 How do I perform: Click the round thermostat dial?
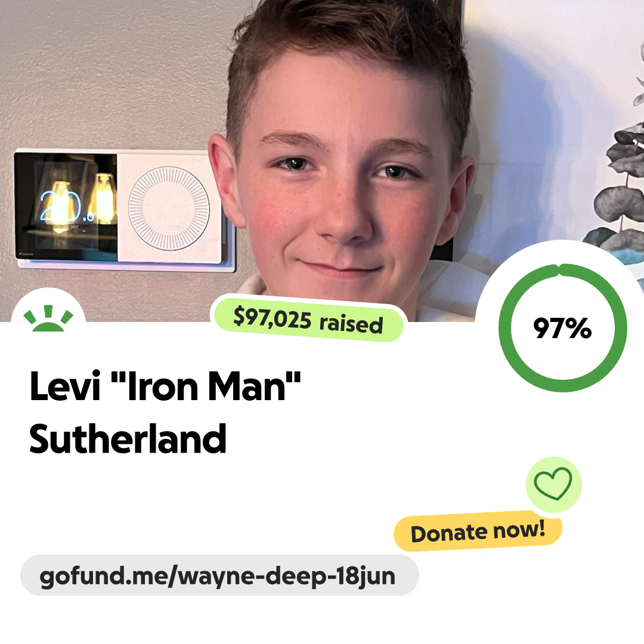tap(169, 208)
